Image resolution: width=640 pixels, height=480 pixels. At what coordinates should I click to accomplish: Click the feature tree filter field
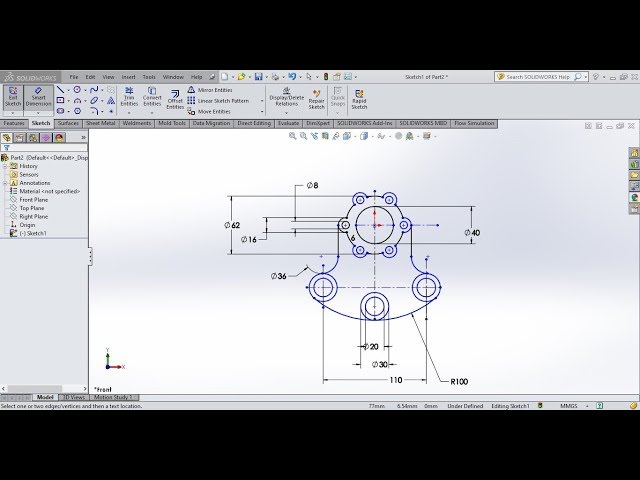pos(44,147)
